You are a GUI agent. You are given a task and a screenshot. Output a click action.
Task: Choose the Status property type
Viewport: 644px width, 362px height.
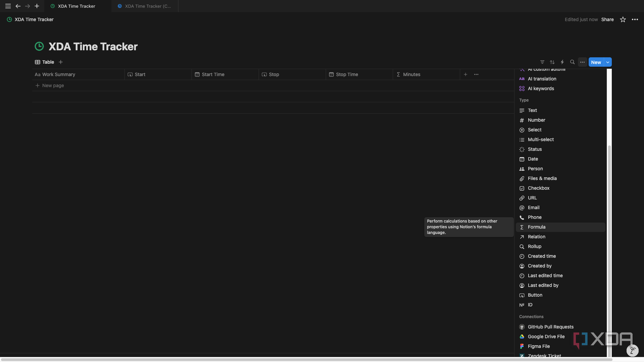(560, 149)
